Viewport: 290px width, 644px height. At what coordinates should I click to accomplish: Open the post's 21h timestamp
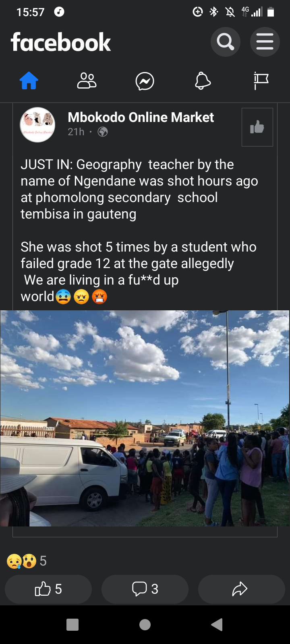coord(76,132)
